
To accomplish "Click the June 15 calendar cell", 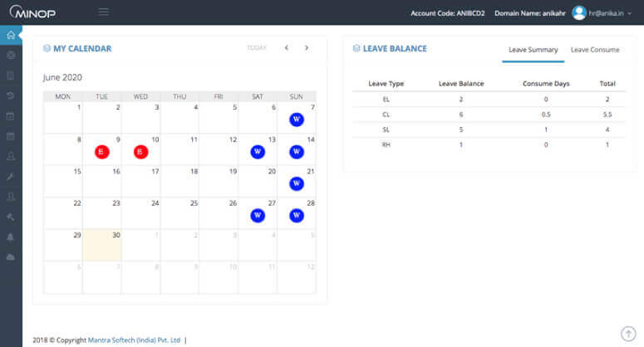I will pos(63,181).
